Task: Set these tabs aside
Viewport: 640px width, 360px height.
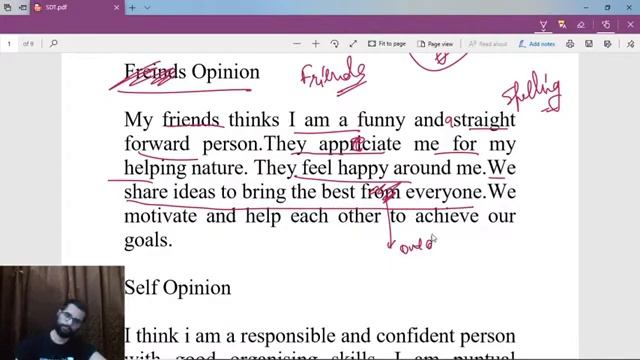Action: (x=23, y=7)
